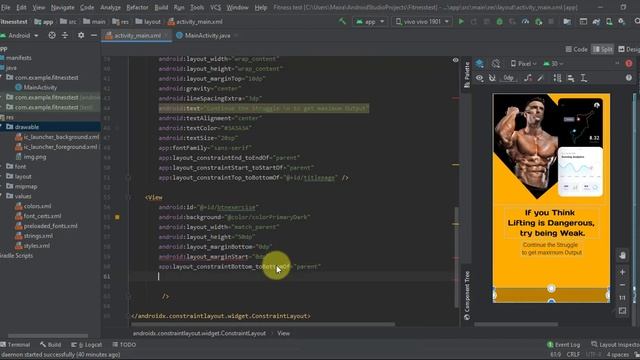
Task: Open the VCS menu
Action: [215, 7]
